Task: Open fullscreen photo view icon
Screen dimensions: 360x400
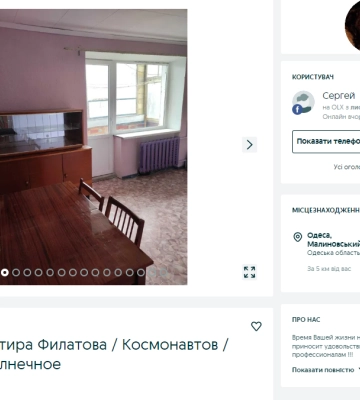Action: tap(249, 272)
